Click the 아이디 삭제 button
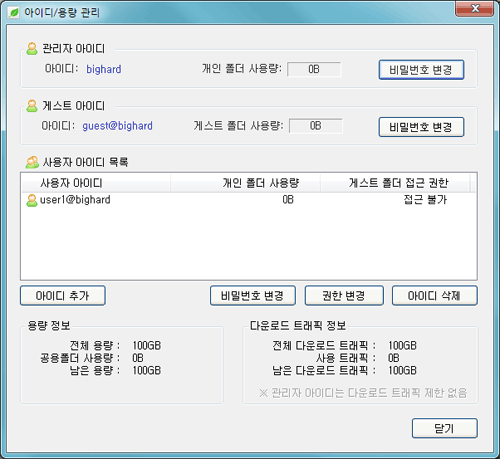The image size is (500, 459). tap(435, 295)
